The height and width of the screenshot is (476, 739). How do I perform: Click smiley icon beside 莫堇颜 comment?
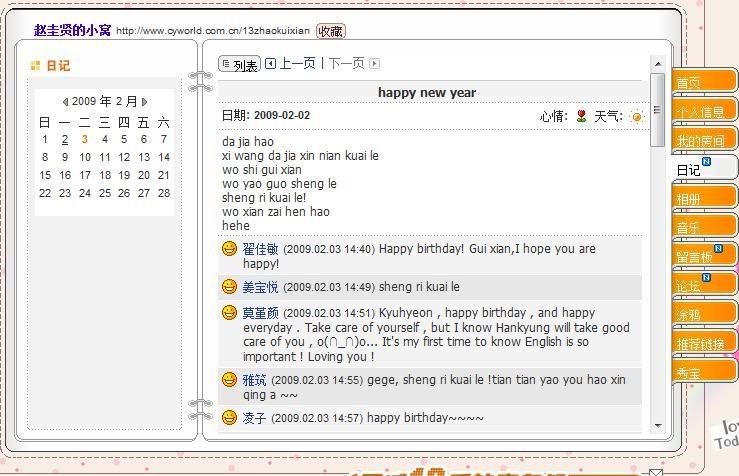230,312
